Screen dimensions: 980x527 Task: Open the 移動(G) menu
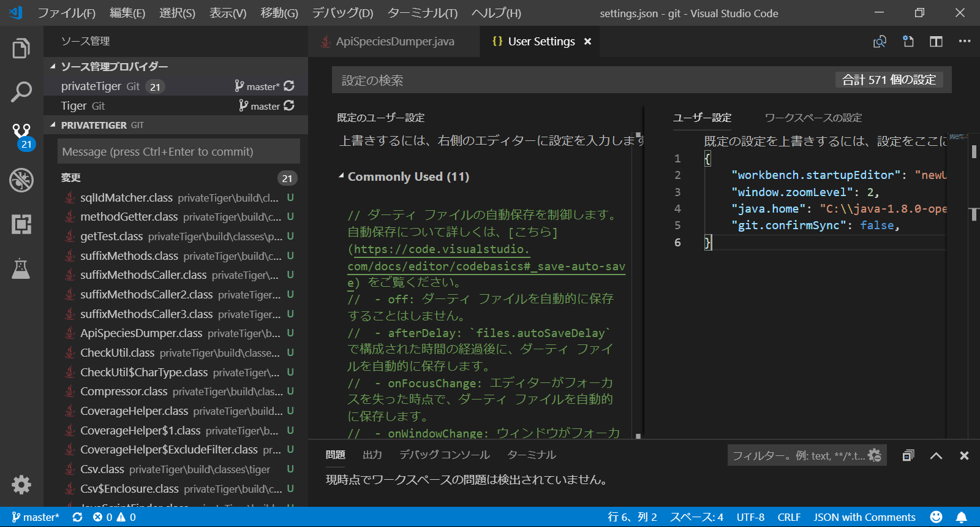click(279, 13)
